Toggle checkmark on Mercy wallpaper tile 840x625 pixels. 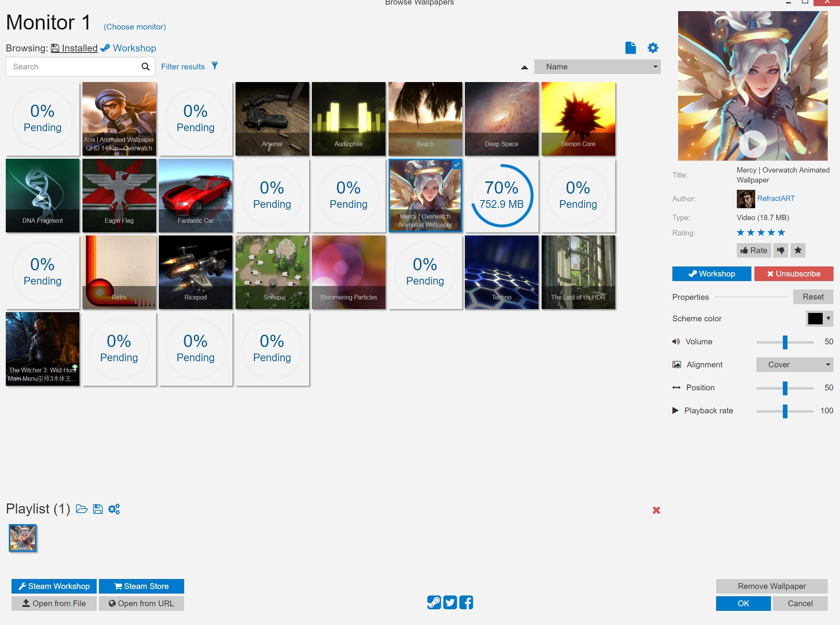[456, 165]
